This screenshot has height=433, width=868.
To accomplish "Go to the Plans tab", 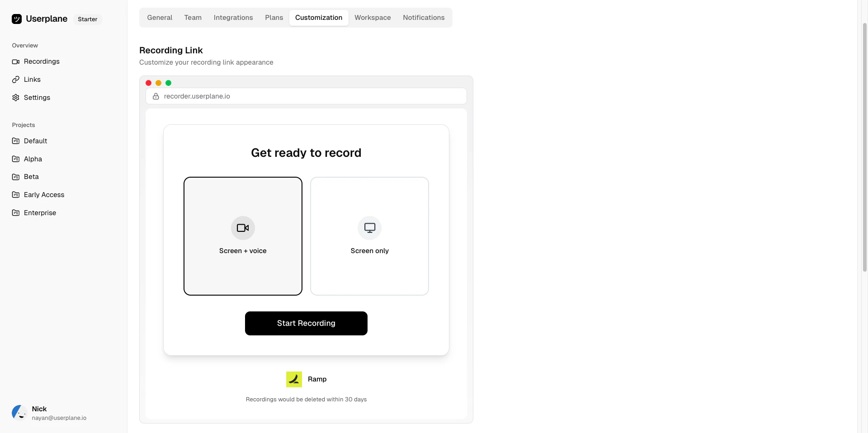I will click(x=274, y=18).
